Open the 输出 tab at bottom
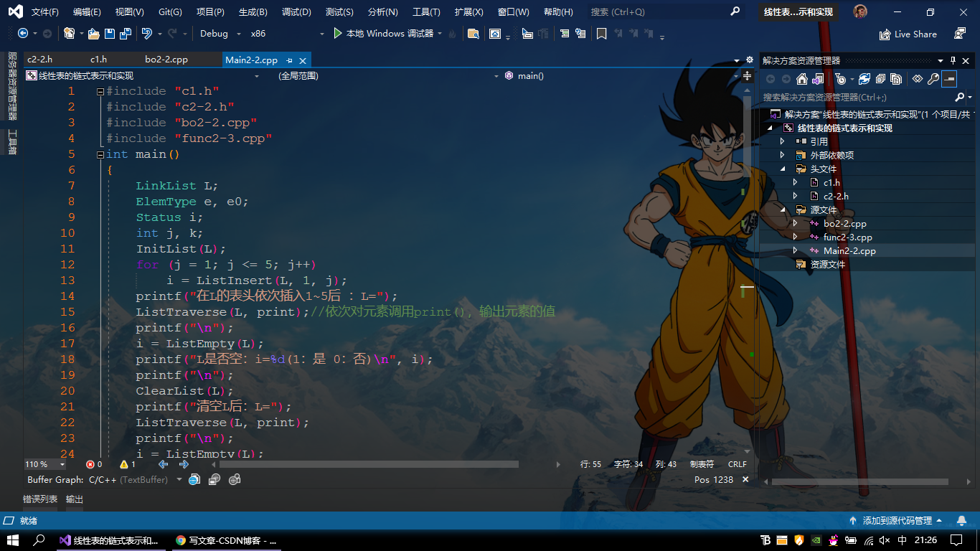Screen dimensions: 980x551 (x=75, y=499)
